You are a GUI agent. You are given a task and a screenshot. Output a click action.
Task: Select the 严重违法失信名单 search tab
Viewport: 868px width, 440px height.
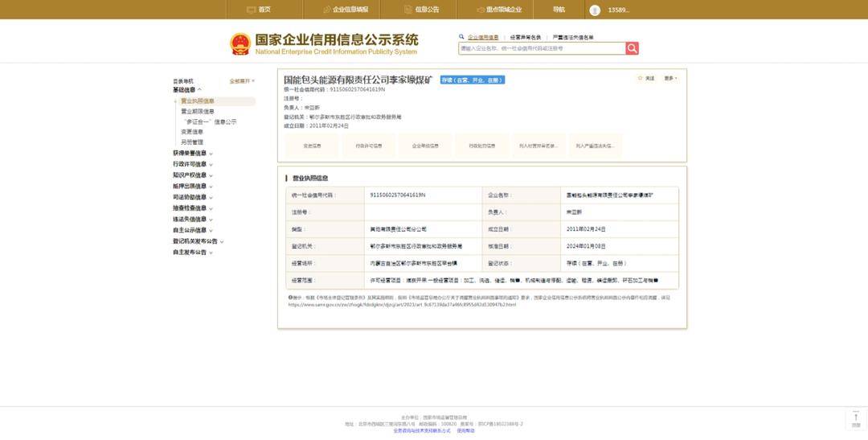pos(573,37)
